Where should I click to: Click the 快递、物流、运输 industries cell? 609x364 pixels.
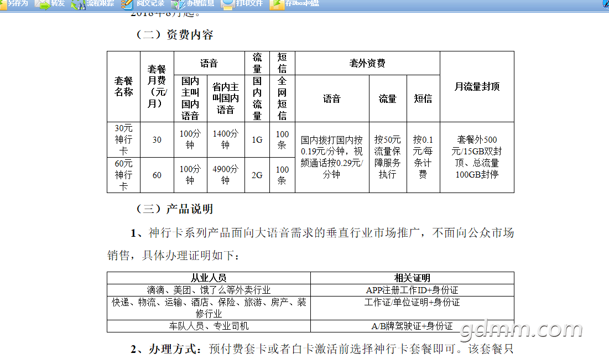[209, 308]
